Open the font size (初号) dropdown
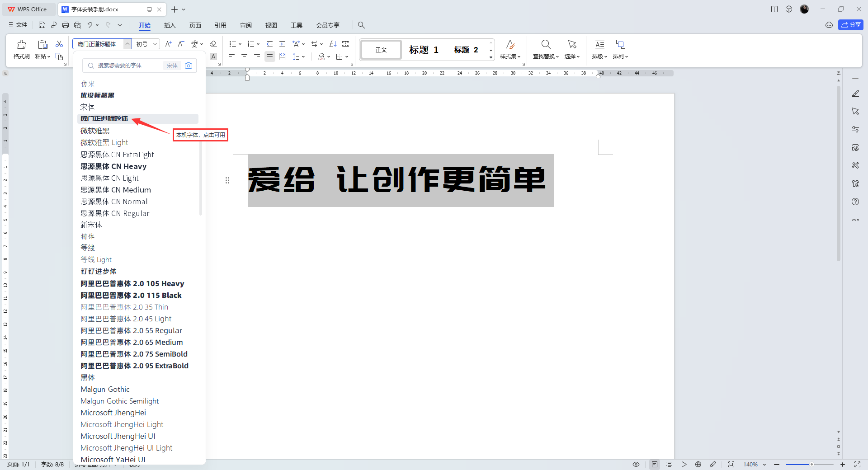 point(155,44)
